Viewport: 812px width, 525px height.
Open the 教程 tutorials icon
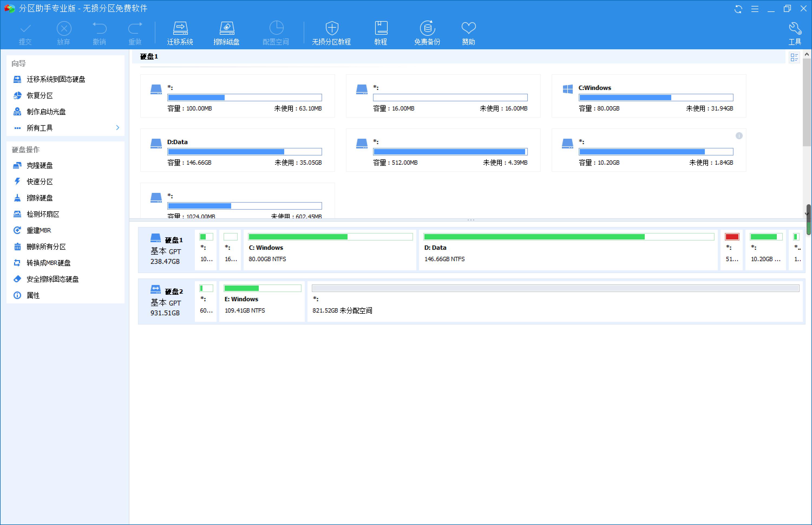pyautogui.click(x=381, y=33)
